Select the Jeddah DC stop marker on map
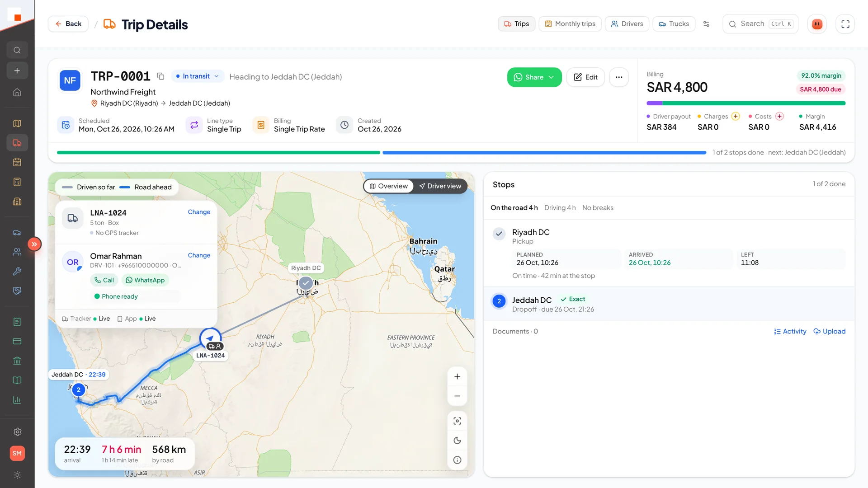 click(x=78, y=389)
